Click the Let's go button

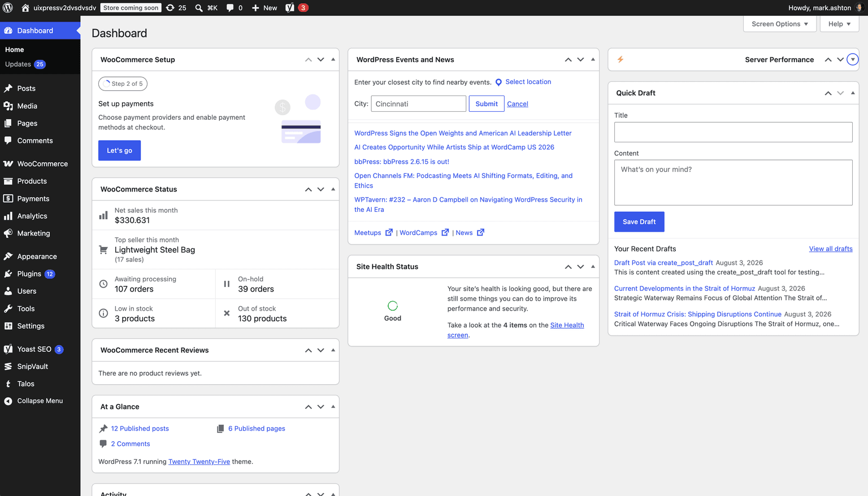click(x=119, y=150)
